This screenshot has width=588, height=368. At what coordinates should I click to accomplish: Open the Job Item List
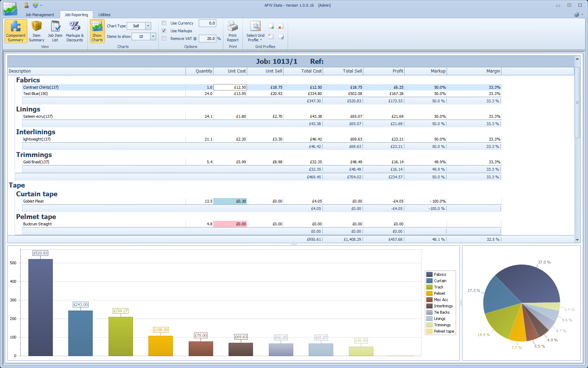[55, 31]
